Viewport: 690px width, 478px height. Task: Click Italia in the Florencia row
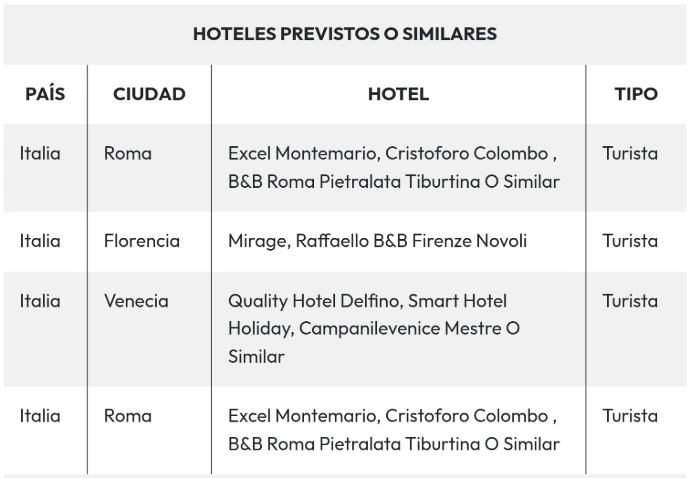tap(40, 241)
